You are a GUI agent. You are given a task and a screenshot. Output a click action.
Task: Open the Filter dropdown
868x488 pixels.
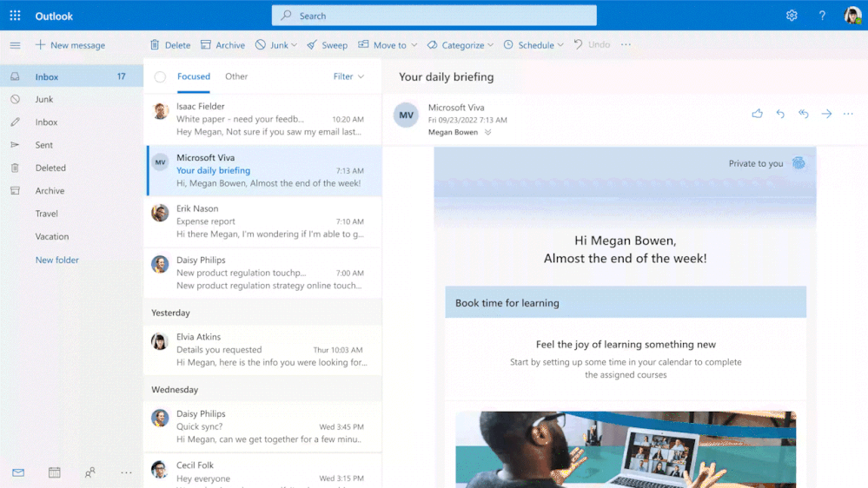pyautogui.click(x=348, y=76)
